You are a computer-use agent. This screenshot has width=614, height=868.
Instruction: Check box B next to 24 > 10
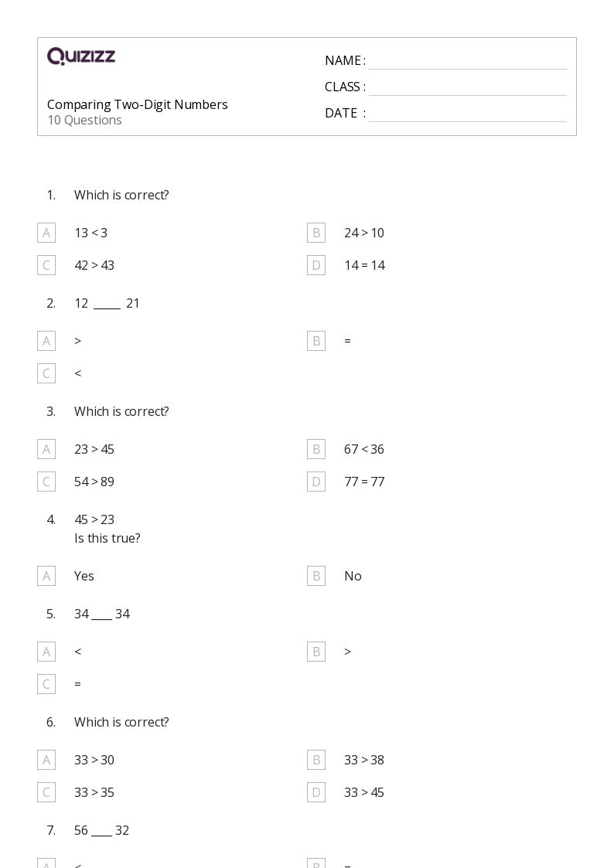tap(316, 233)
